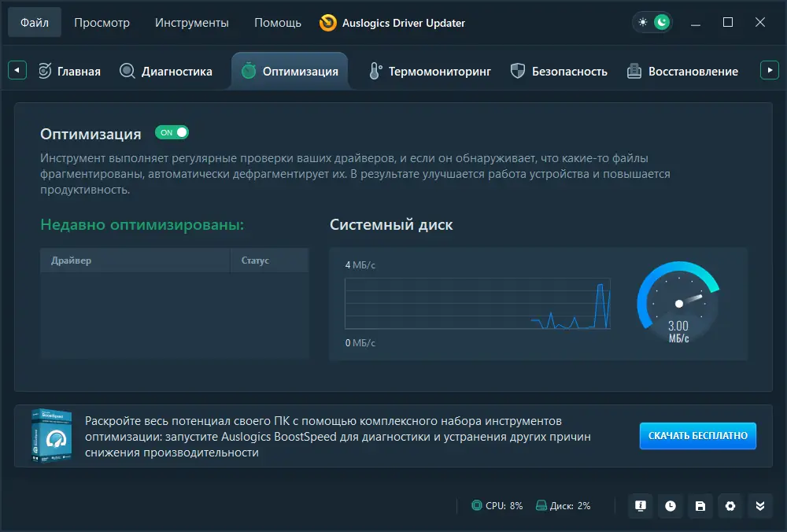Open the scheduler clock icon
Viewport: 787px width, 532px height.
[671, 506]
